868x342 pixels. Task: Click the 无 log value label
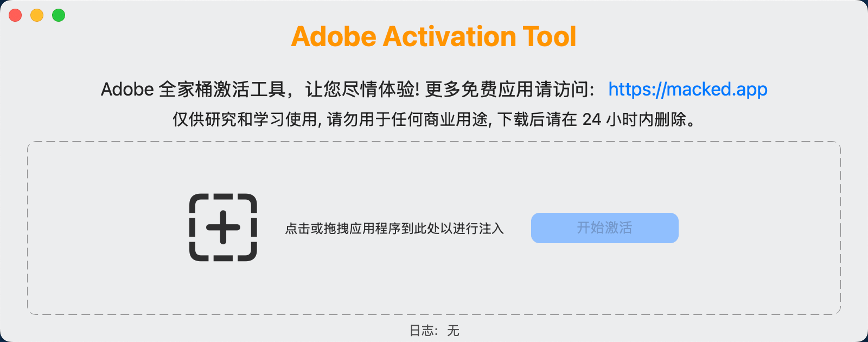pos(453,330)
